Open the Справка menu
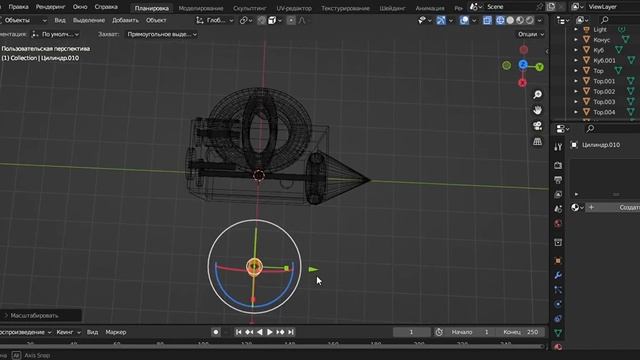 [106, 7]
